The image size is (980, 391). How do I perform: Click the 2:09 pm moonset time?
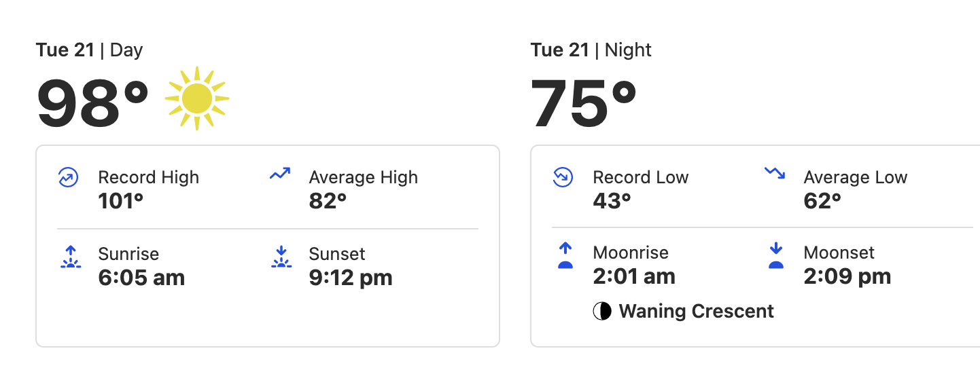coord(847,276)
